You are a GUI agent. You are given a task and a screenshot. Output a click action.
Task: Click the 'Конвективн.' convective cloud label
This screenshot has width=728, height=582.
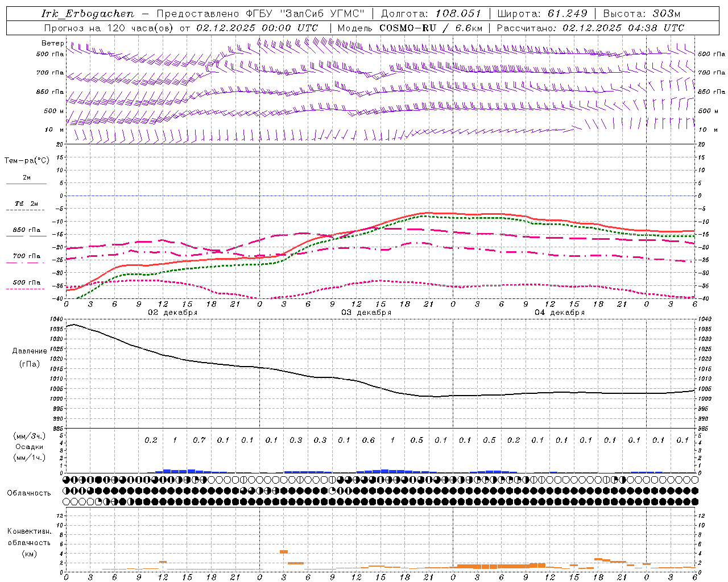[x=29, y=531]
